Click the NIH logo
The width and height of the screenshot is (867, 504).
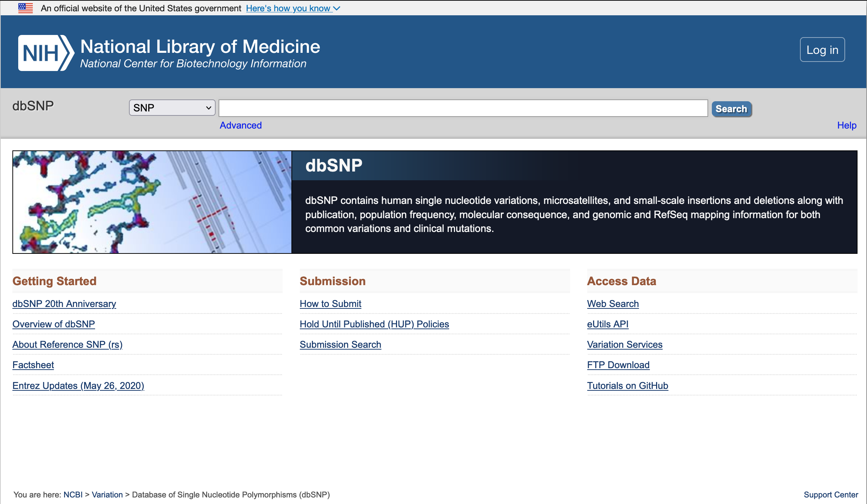click(x=46, y=53)
